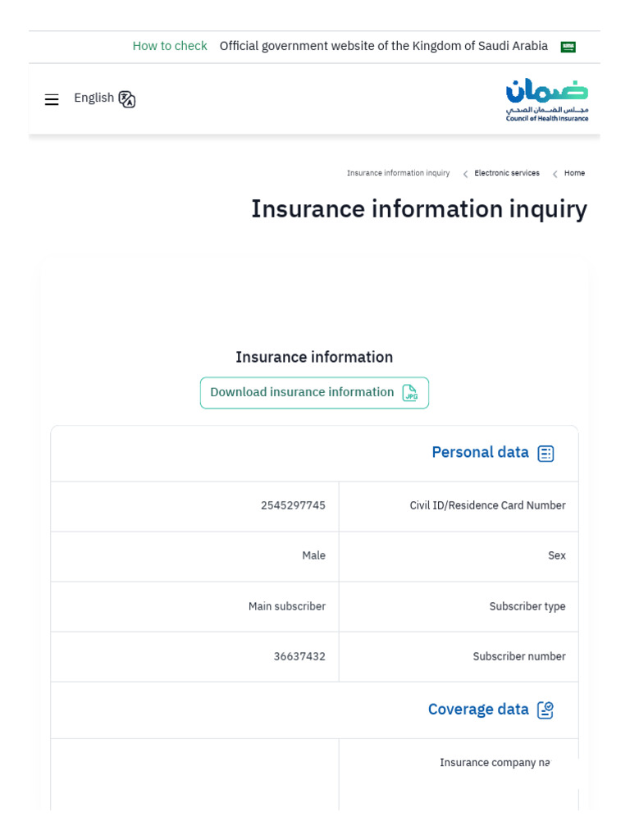
Task: Select the Sex label cell
Action: (459, 556)
